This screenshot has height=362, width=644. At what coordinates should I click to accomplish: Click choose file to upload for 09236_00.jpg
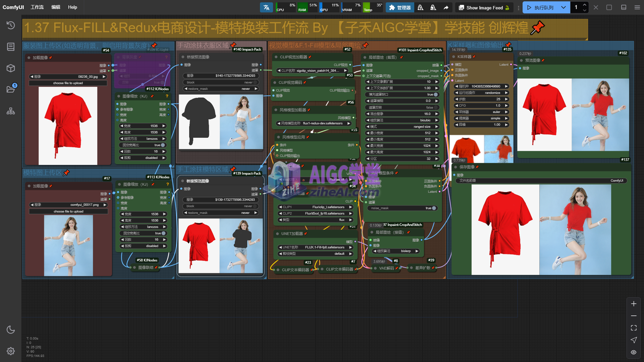point(68,83)
